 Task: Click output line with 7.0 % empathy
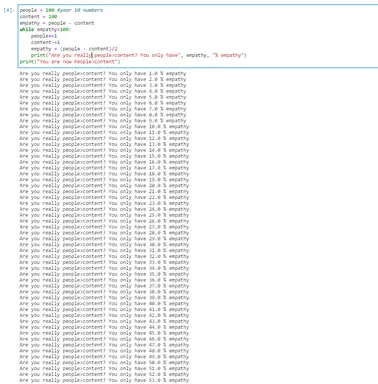click(103, 109)
